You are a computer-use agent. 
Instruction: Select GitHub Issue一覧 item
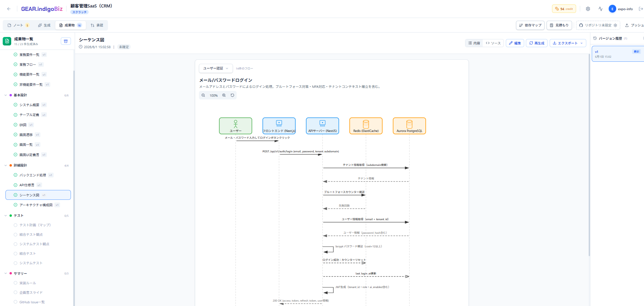pyautogui.click(x=38, y=302)
